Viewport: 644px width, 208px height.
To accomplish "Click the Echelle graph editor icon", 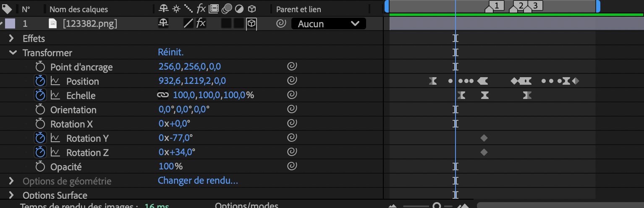I will 55,95.
